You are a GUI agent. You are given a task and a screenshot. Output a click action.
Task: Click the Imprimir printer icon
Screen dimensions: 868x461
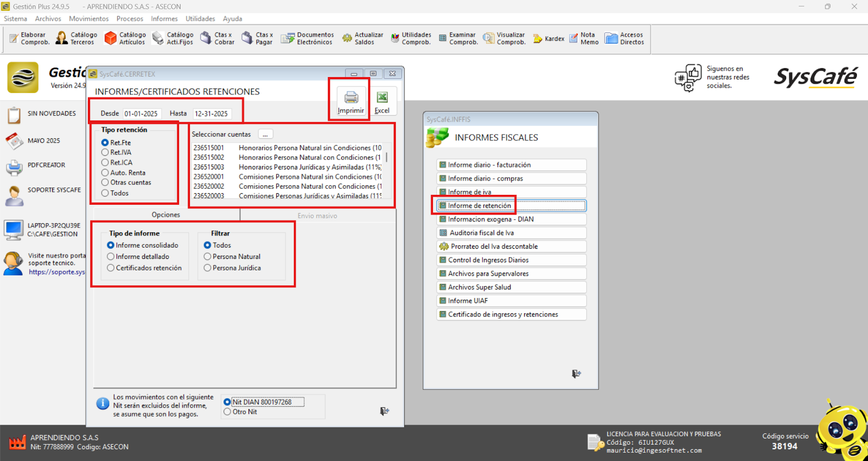[351, 98]
